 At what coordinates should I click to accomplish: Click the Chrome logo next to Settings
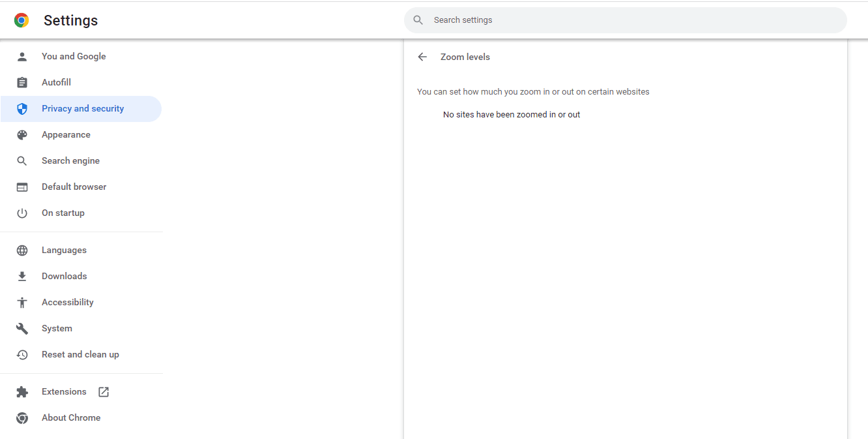[22, 20]
